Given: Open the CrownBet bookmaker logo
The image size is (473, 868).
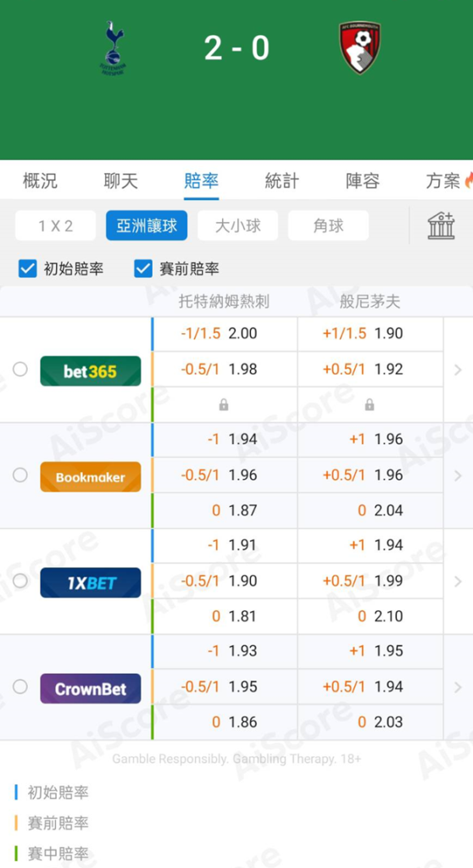Looking at the screenshot, I should point(91,688).
